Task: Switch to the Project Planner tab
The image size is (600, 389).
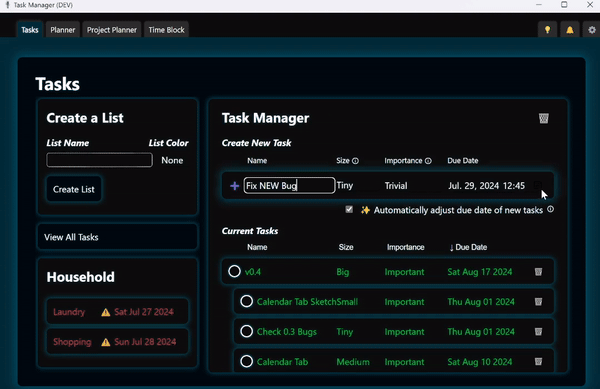Action: 112,30
